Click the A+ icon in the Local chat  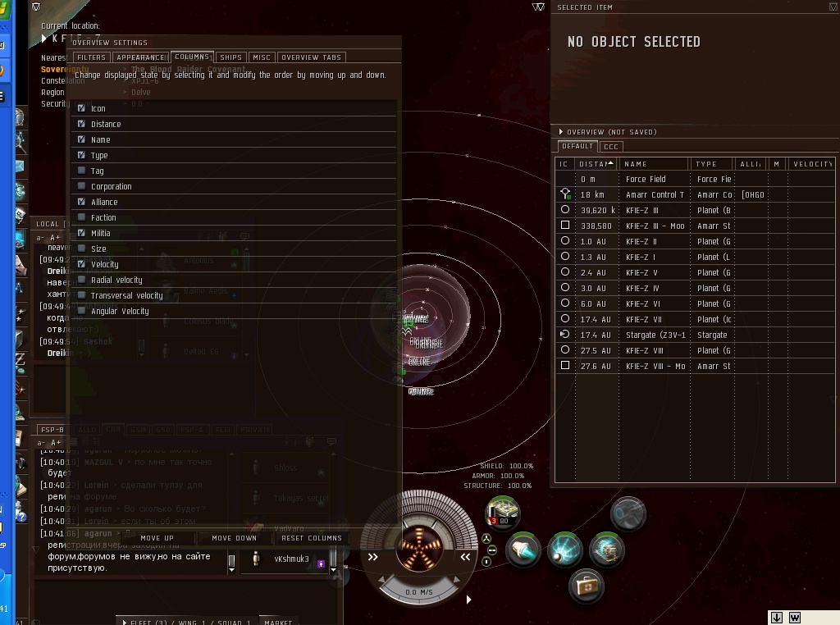point(55,238)
